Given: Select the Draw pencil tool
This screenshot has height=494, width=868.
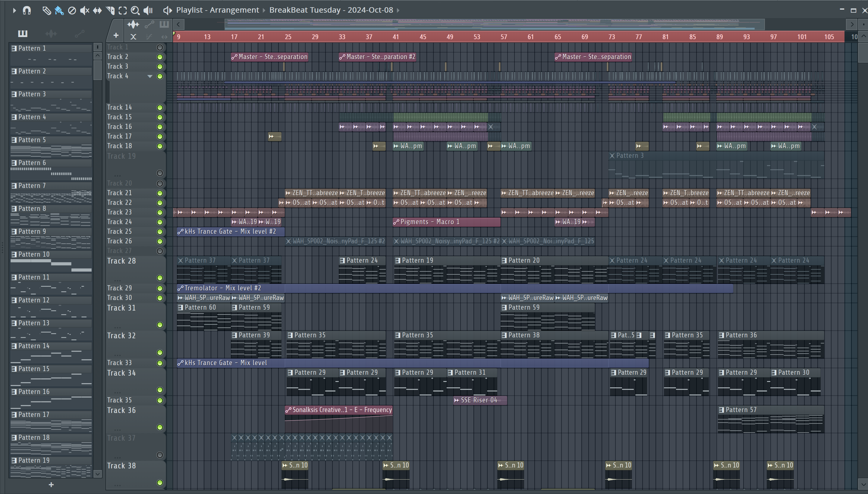Looking at the screenshot, I should [46, 11].
